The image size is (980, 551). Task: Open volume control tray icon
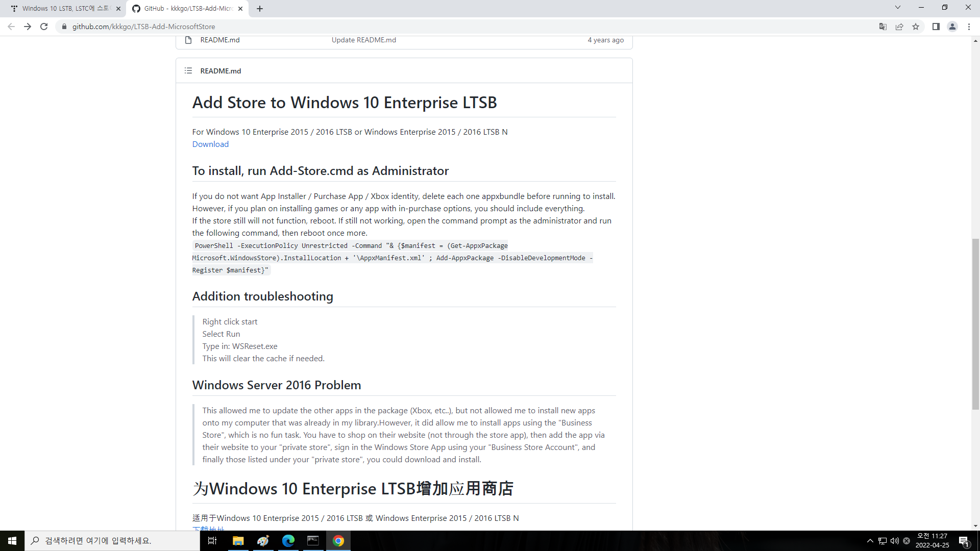click(895, 541)
